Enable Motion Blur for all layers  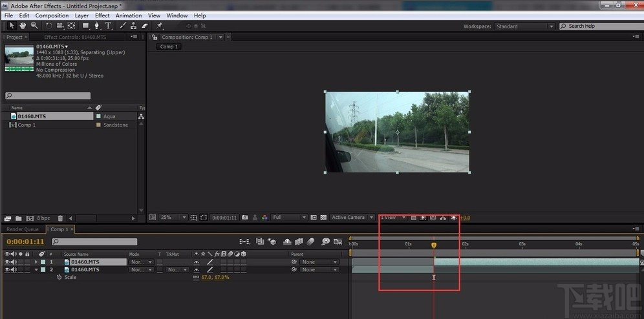click(x=310, y=242)
